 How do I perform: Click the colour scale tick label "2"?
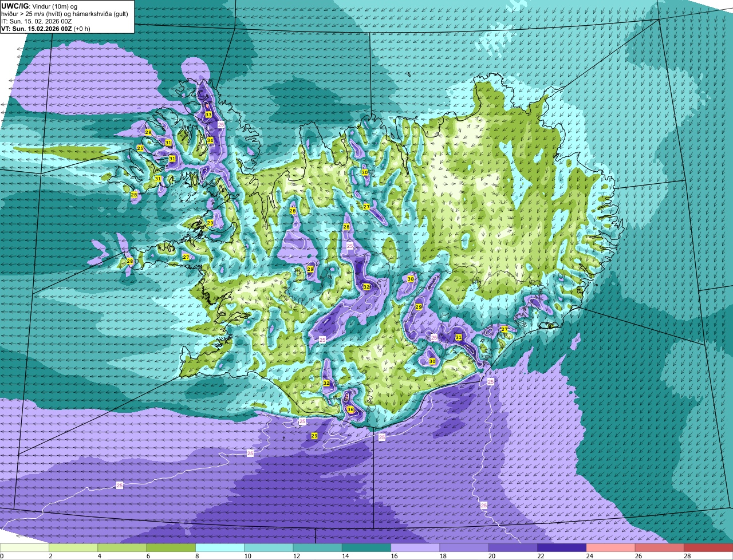50,556
